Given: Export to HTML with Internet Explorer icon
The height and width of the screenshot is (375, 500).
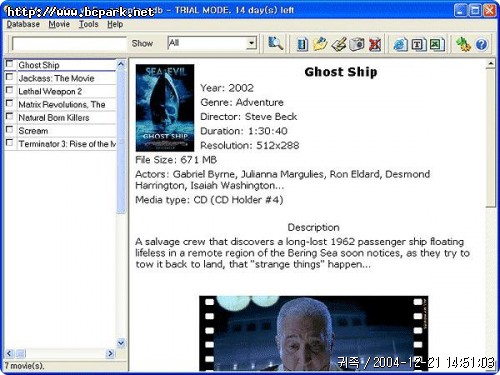Looking at the screenshot, I should 400,44.
